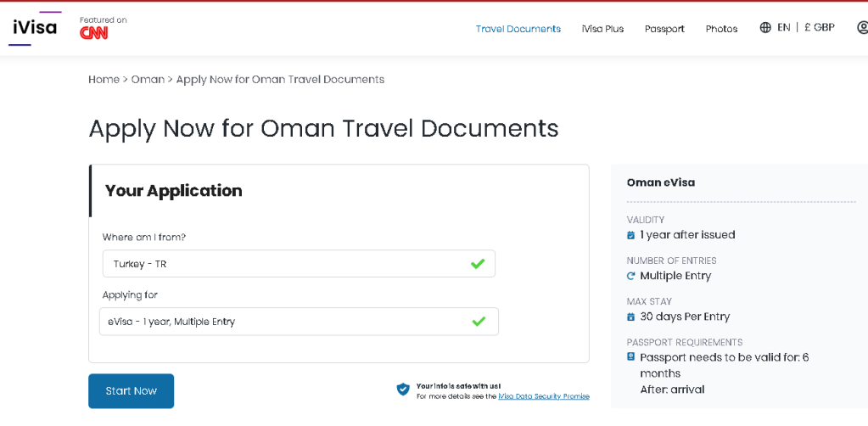Click the validity calendar icon

[630, 235]
